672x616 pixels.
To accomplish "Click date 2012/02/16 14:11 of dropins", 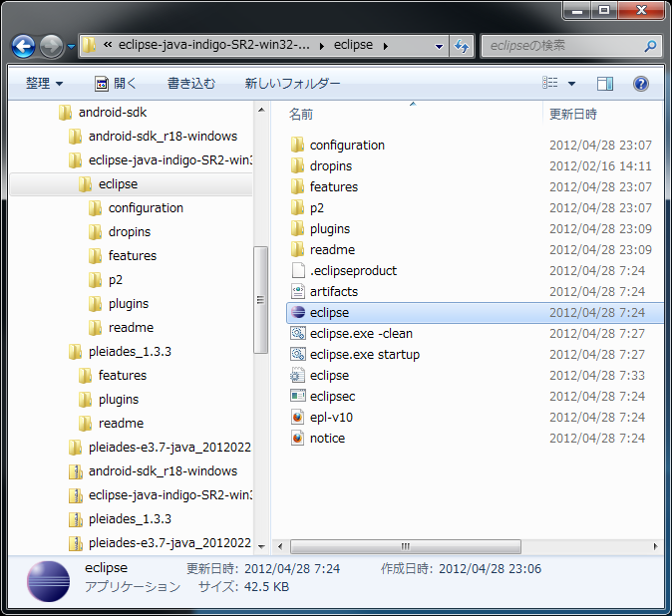I will [600, 166].
